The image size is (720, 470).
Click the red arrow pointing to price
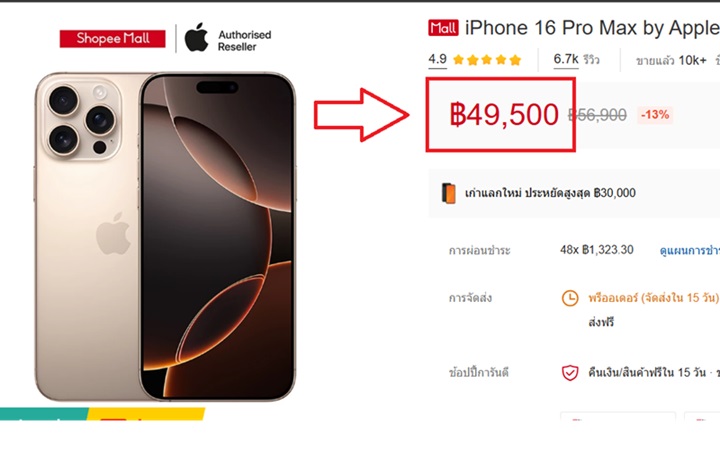[361, 115]
